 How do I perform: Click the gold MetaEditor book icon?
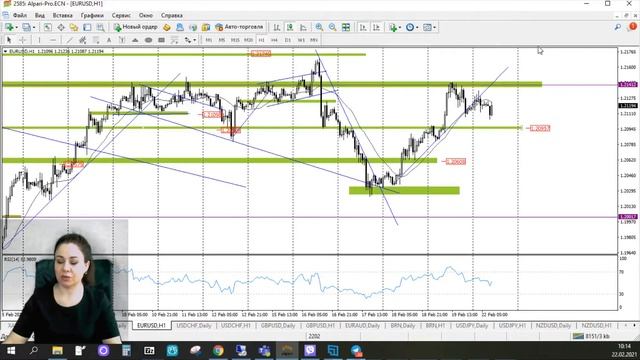(167, 27)
